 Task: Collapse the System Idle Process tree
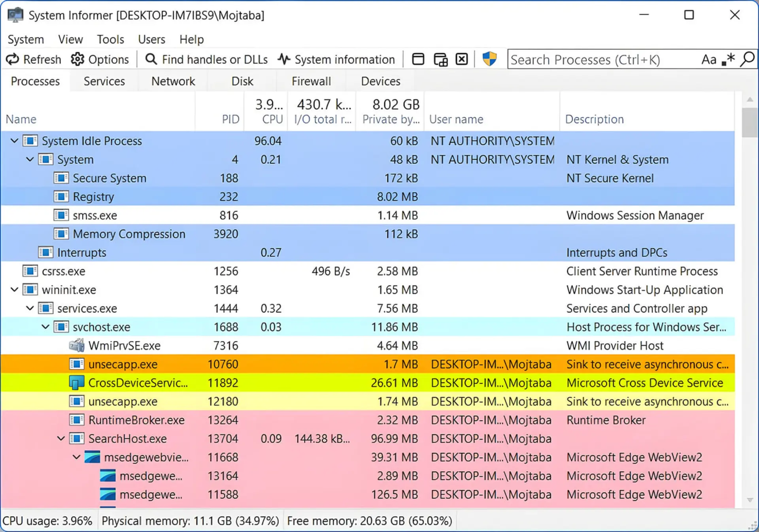[x=14, y=141]
